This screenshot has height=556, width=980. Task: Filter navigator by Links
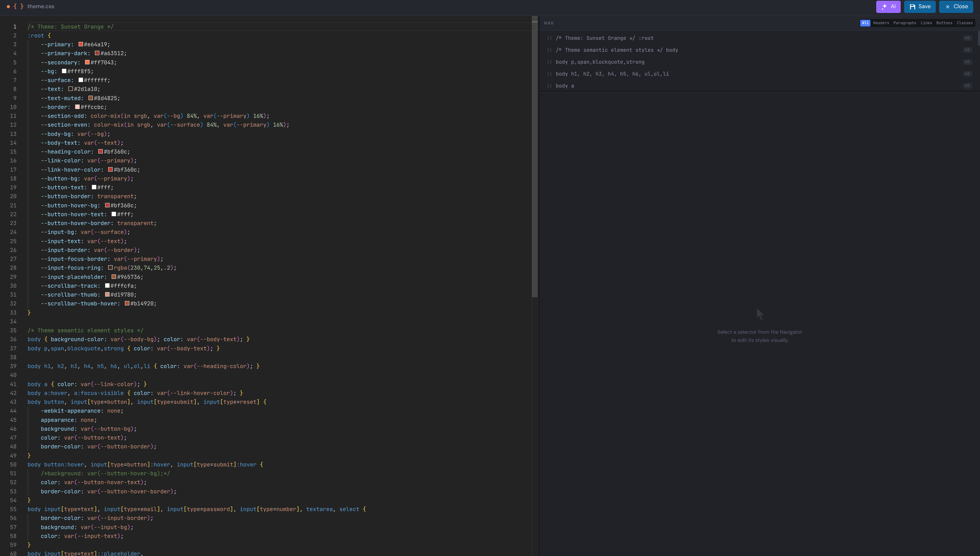(x=926, y=23)
